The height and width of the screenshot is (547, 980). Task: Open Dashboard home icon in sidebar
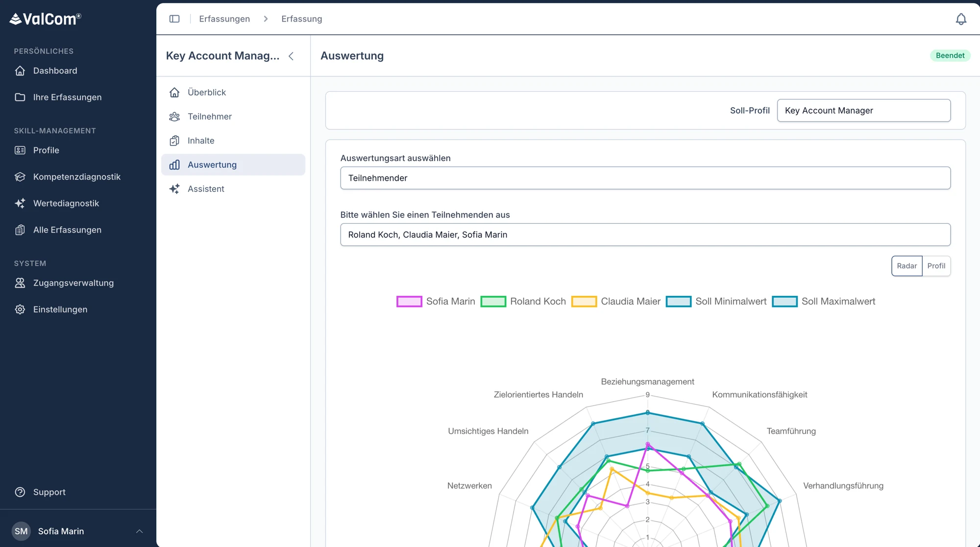[x=20, y=71]
